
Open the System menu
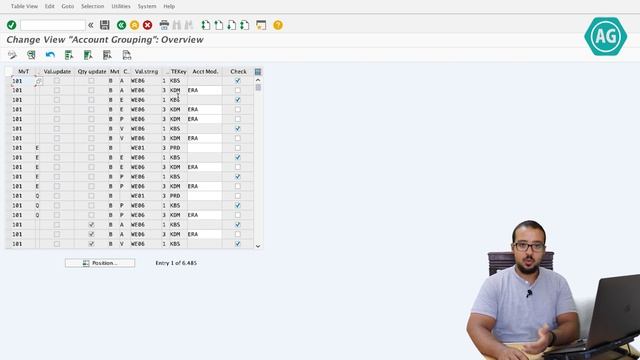pyautogui.click(x=147, y=6)
